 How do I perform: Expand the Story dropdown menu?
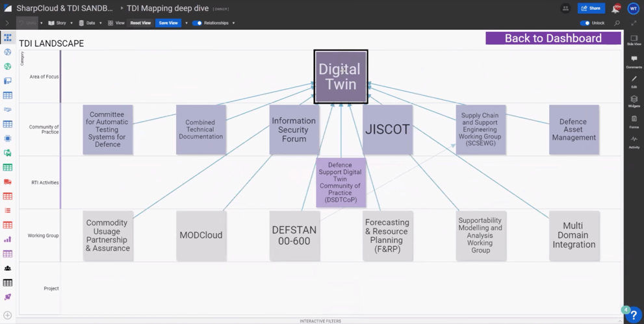point(71,23)
